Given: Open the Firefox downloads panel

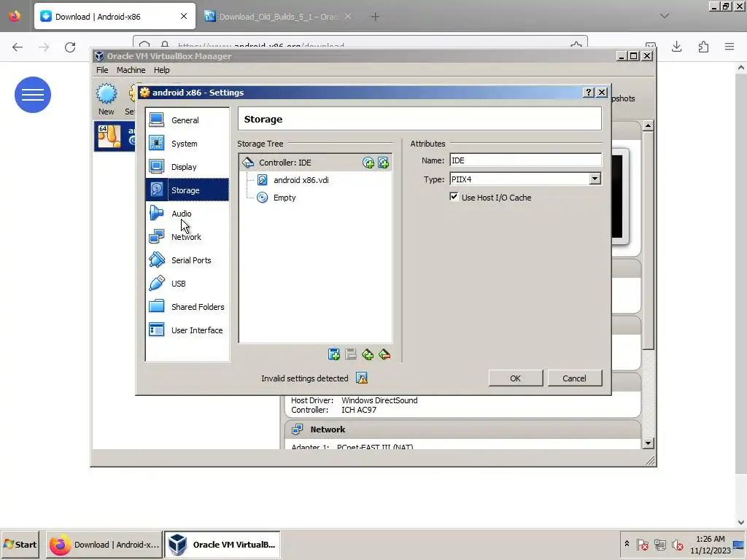Looking at the screenshot, I should [677, 47].
